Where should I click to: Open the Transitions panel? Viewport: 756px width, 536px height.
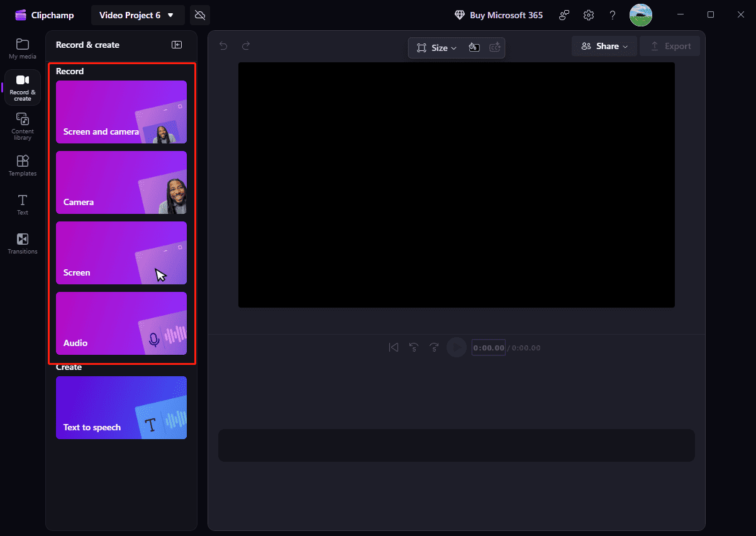pyautogui.click(x=22, y=243)
